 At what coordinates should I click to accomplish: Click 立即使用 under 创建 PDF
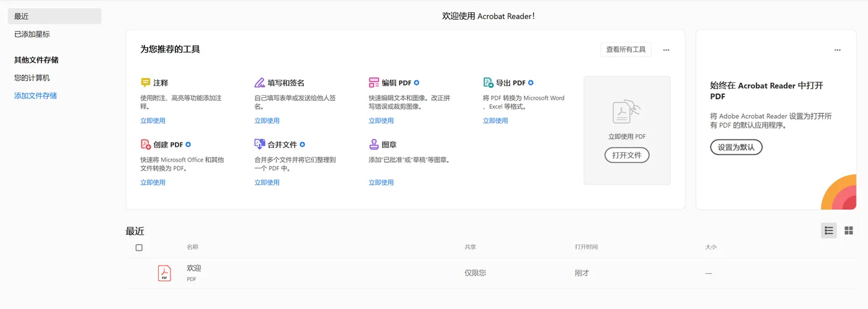153,183
